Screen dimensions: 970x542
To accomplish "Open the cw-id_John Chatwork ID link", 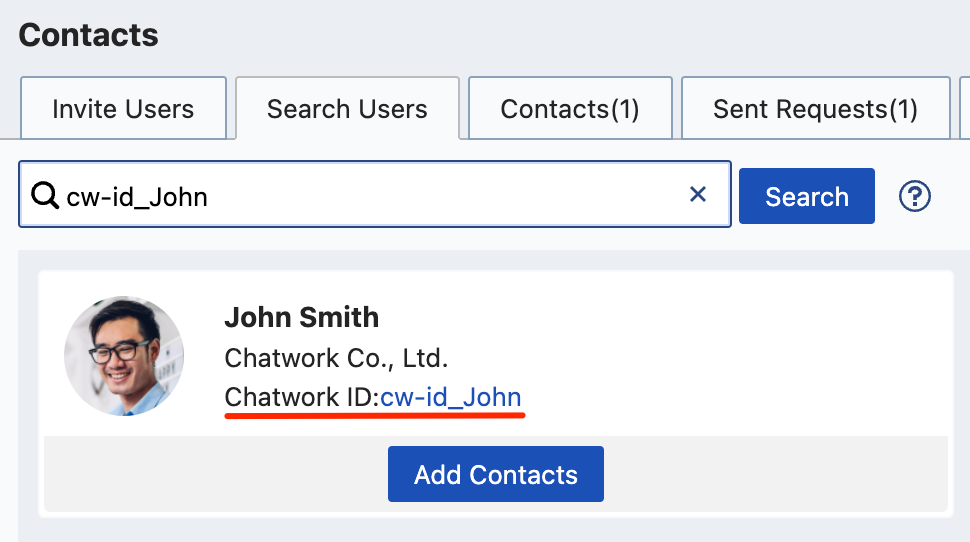I will (x=450, y=397).
